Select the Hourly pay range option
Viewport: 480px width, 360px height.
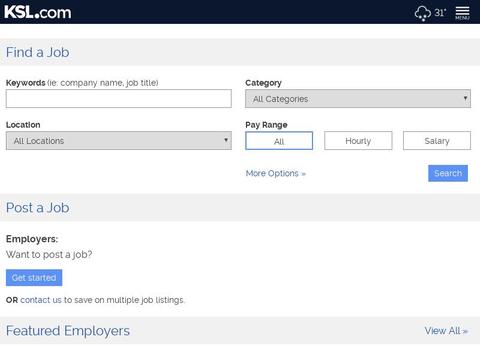[358, 141]
